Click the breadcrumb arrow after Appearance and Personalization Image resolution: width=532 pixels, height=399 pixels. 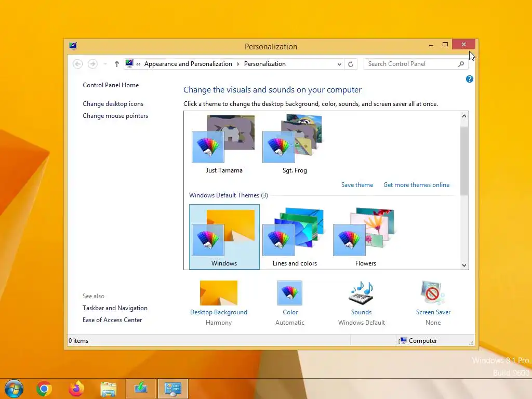238,64
